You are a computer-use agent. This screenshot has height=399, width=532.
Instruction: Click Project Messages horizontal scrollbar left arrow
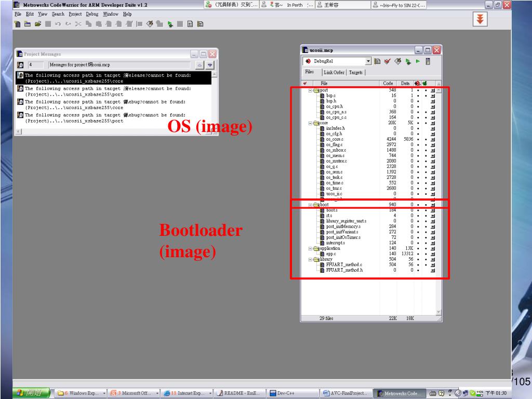pyautogui.click(x=19, y=131)
